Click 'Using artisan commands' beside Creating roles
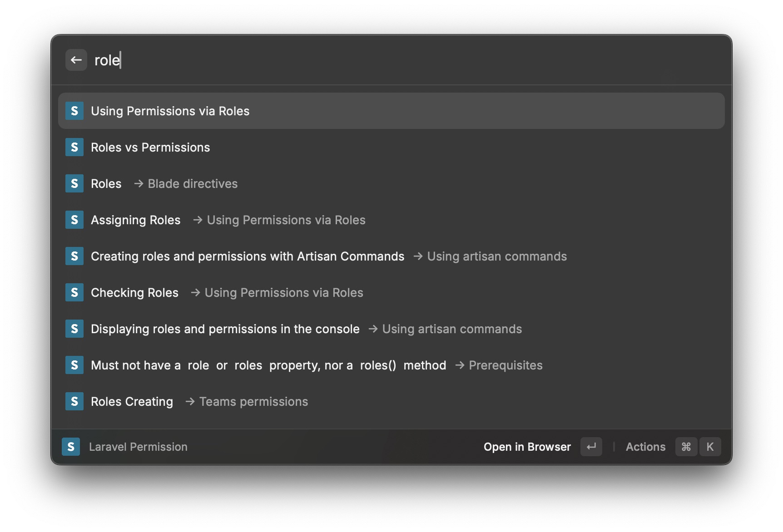The height and width of the screenshot is (532, 783). click(x=497, y=256)
